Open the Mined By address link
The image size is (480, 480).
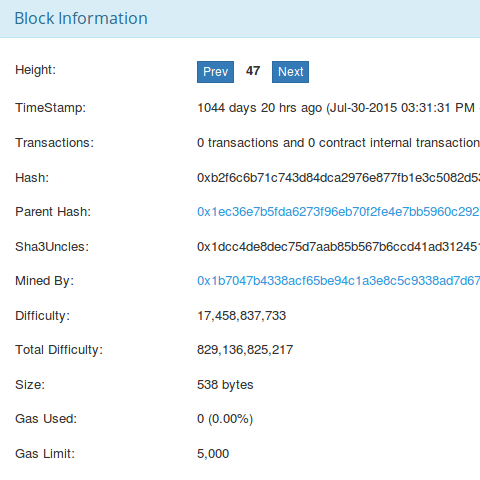(338, 281)
